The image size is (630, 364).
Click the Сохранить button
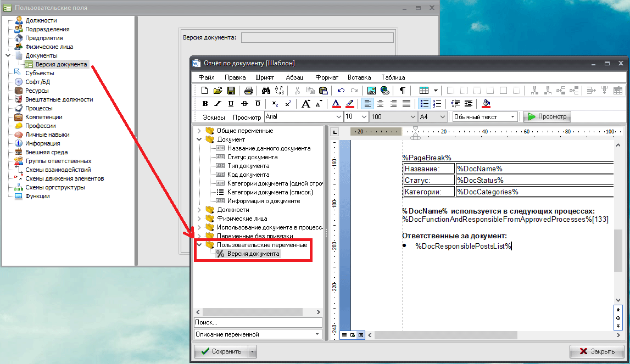click(221, 351)
